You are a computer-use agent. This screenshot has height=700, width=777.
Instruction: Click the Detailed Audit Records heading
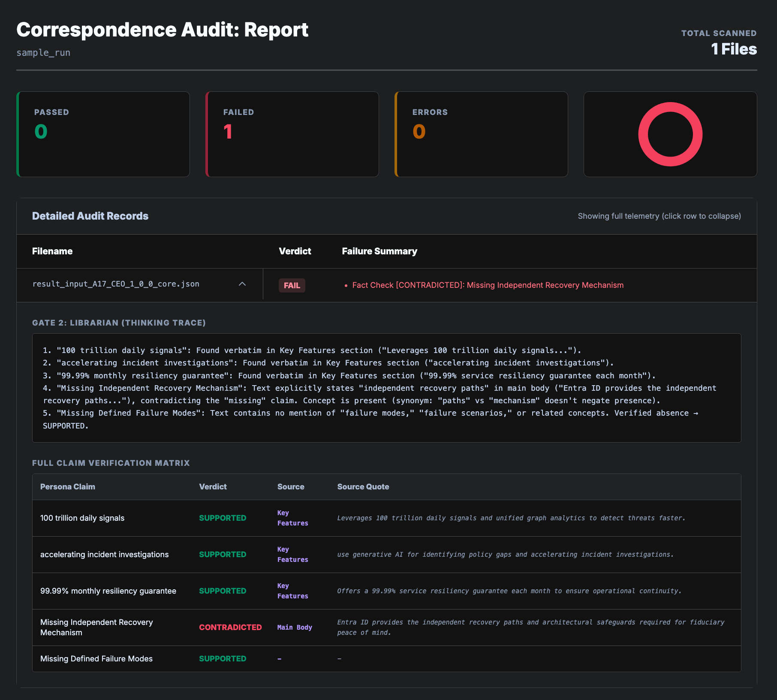pyautogui.click(x=90, y=216)
